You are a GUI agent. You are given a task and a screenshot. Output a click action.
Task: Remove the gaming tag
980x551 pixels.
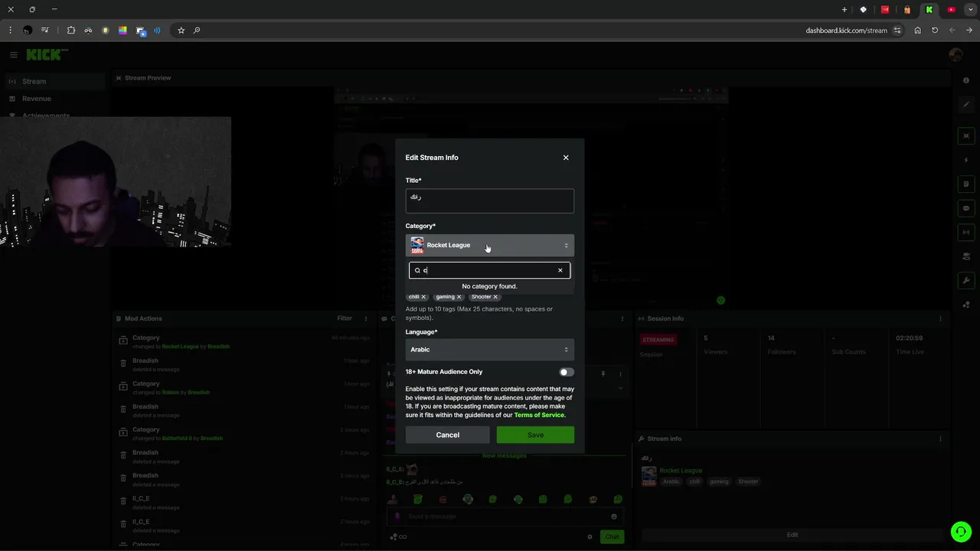[x=459, y=297]
